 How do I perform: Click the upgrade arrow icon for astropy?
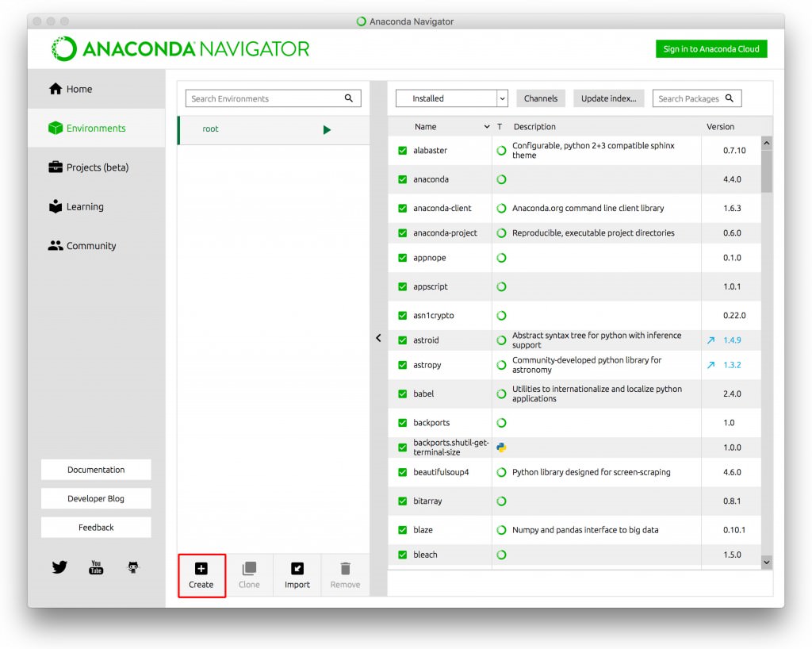coord(711,365)
